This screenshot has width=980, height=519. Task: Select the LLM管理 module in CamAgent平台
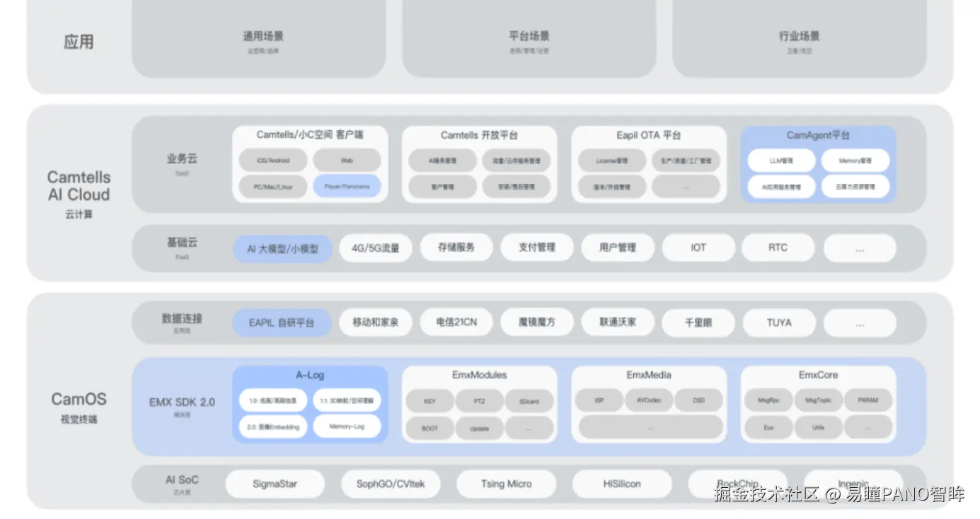click(780, 160)
